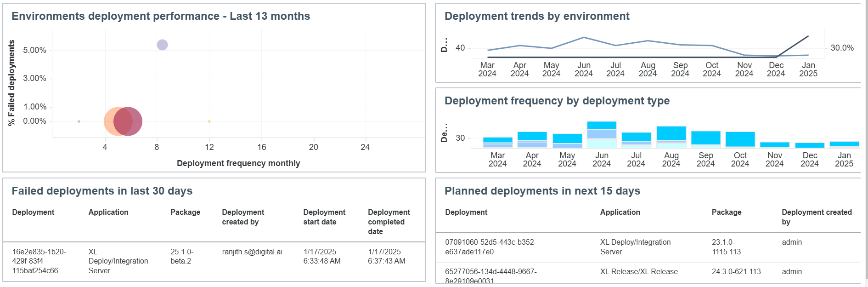Viewport: 868px width, 287px height.
Task: Click the tiny yellow dot near frequency 12
Action: coord(209,121)
